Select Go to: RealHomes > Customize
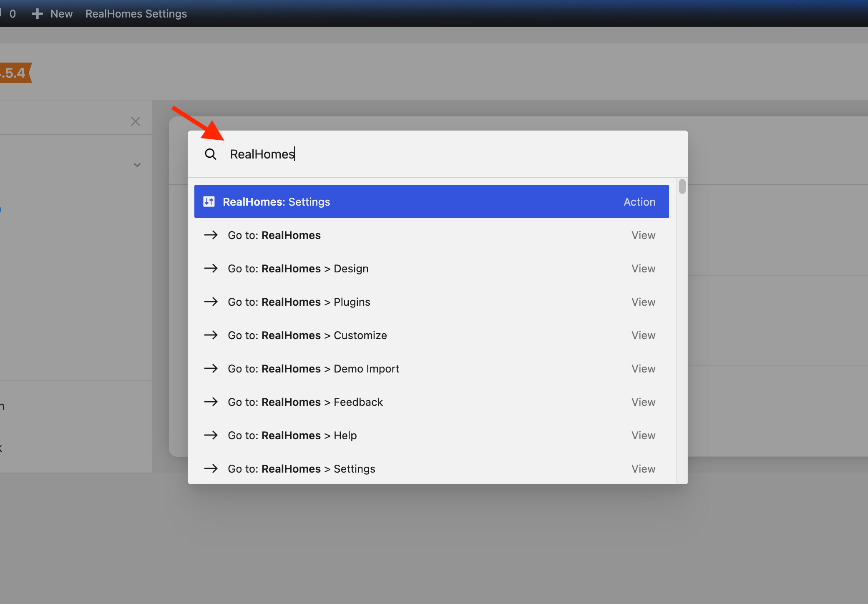This screenshot has width=868, height=604. (432, 335)
